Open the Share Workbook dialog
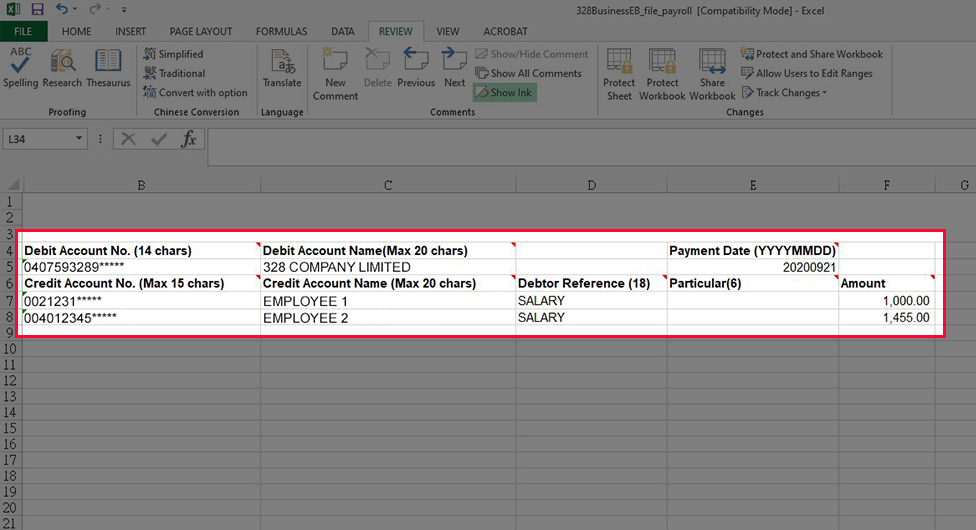The width and height of the screenshot is (976, 530). point(712,74)
